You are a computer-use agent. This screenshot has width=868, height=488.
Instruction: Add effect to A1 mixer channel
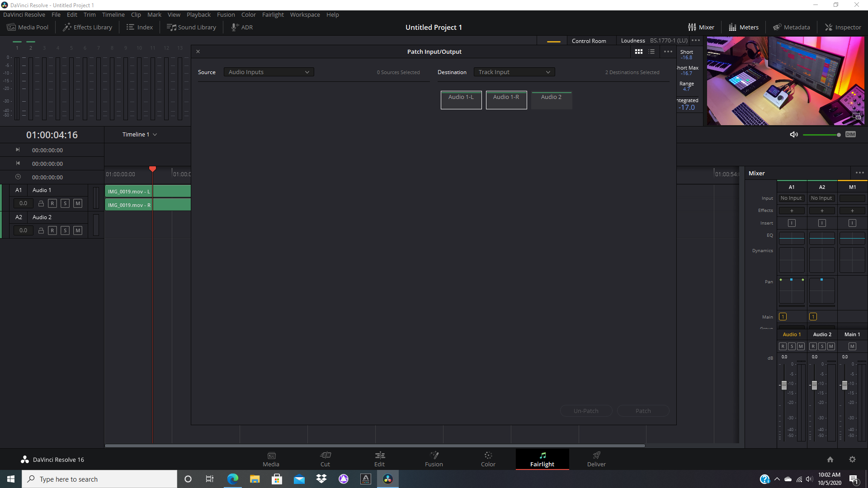point(792,211)
